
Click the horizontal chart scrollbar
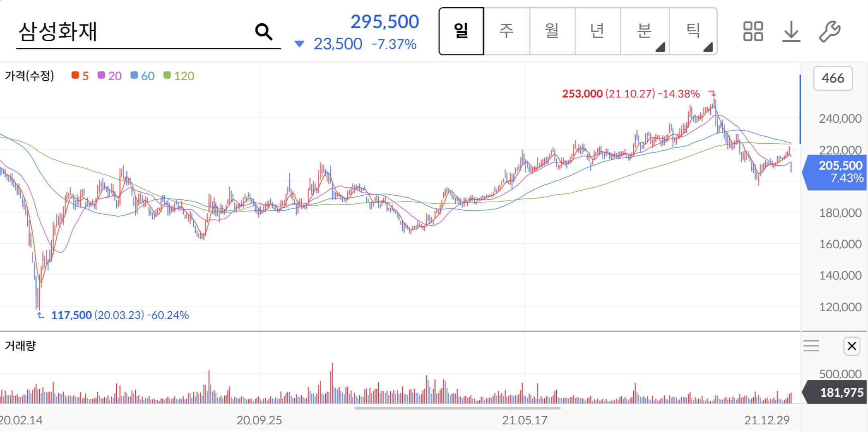pyautogui.click(x=457, y=408)
